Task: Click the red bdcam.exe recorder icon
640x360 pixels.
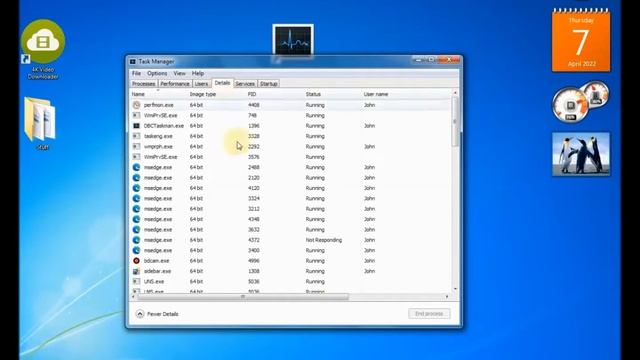Action: pyautogui.click(x=136, y=261)
